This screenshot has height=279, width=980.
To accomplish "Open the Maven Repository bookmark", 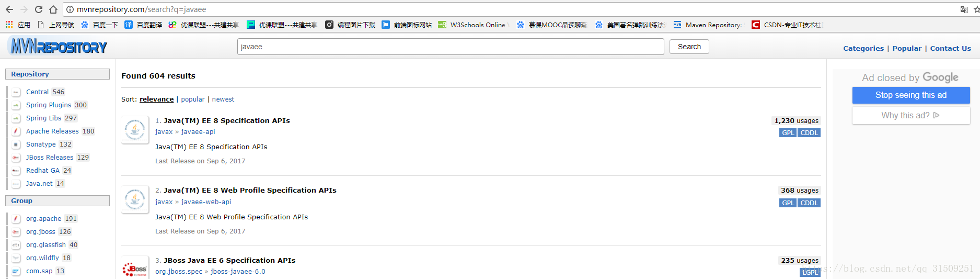I will tap(708, 25).
